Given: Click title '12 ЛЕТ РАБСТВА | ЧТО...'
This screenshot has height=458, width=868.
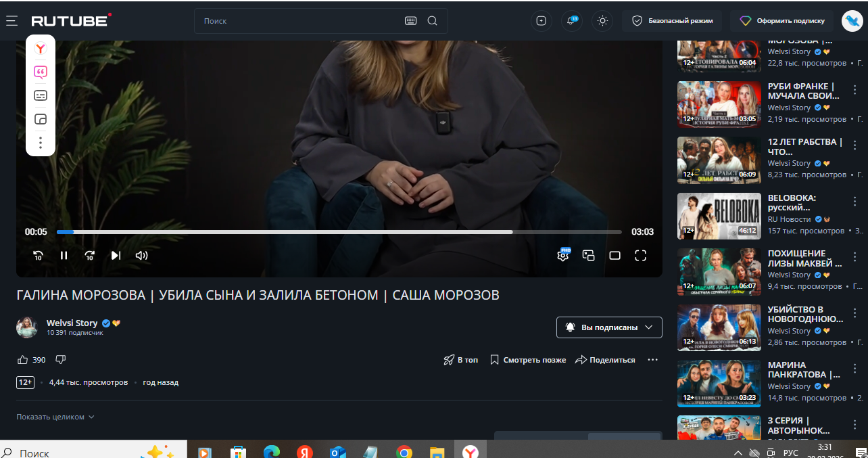Looking at the screenshot, I should (805, 147).
